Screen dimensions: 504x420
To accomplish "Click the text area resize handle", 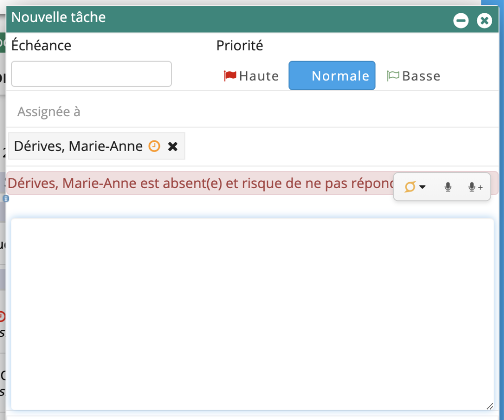I will (x=489, y=406).
